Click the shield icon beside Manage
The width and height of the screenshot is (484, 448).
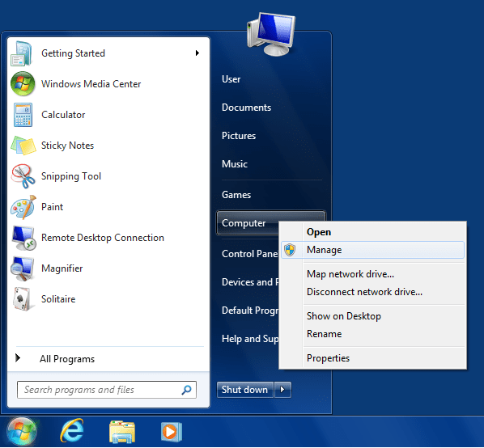click(290, 250)
